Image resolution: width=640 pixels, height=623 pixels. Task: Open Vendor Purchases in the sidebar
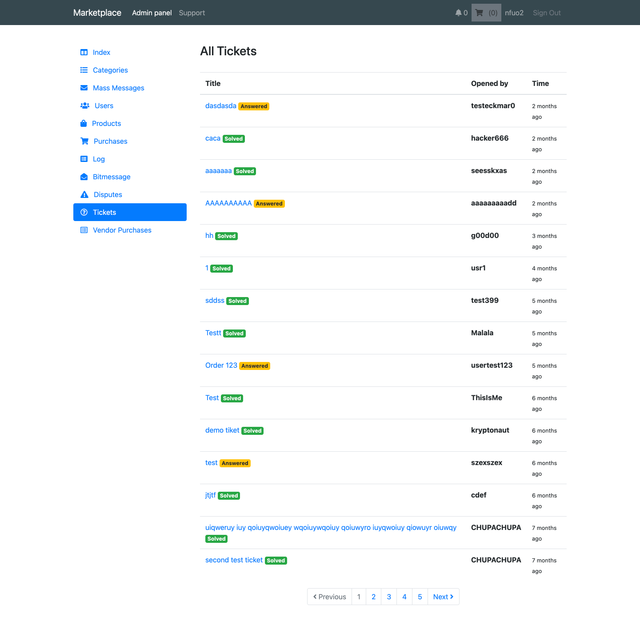(x=122, y=230)
